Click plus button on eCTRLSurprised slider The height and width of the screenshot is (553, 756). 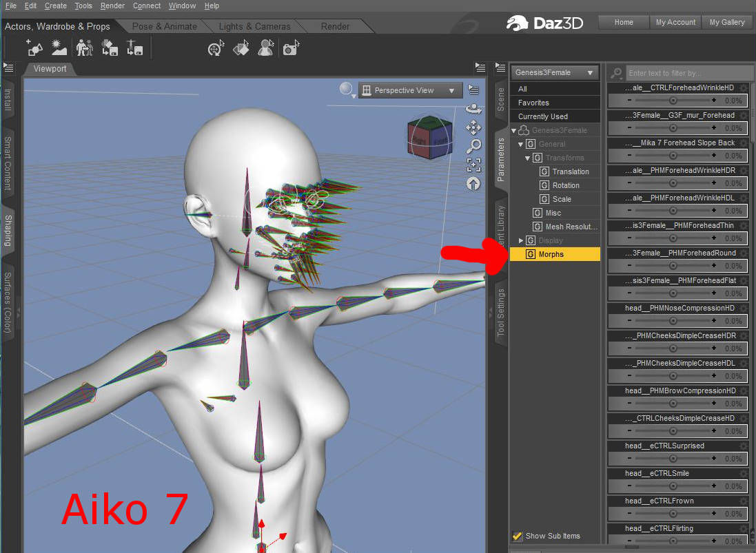coord(714,458)
